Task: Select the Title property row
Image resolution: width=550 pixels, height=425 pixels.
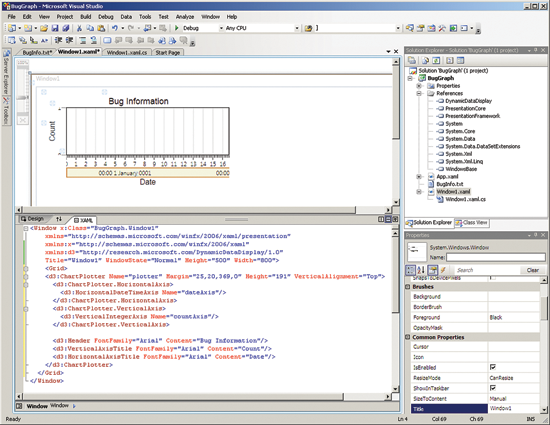Action: 475,409
